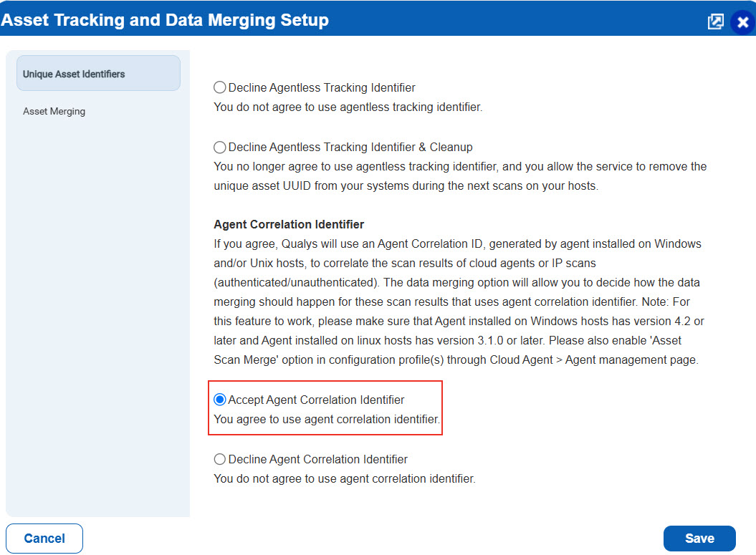Click "You agree to use agent correlation identifier" text

coord(327,419)
